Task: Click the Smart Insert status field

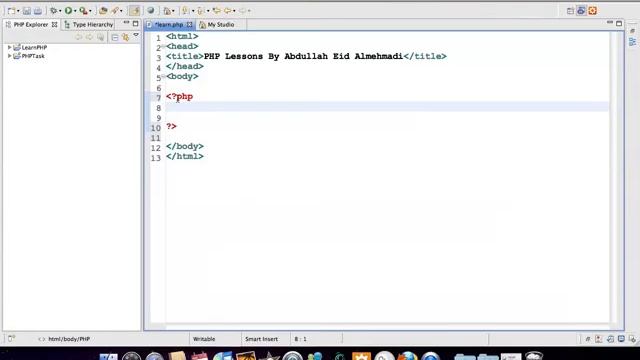Action: tap(261, 339)
